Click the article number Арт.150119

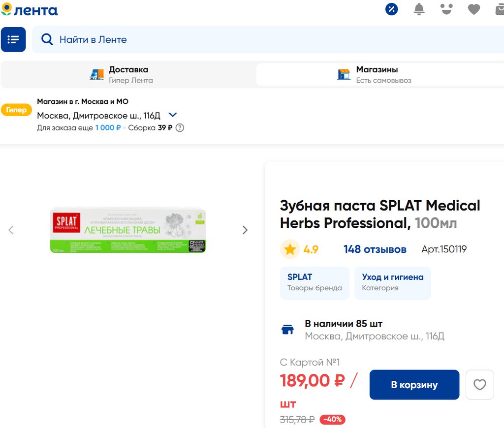[x=444, y=249]
